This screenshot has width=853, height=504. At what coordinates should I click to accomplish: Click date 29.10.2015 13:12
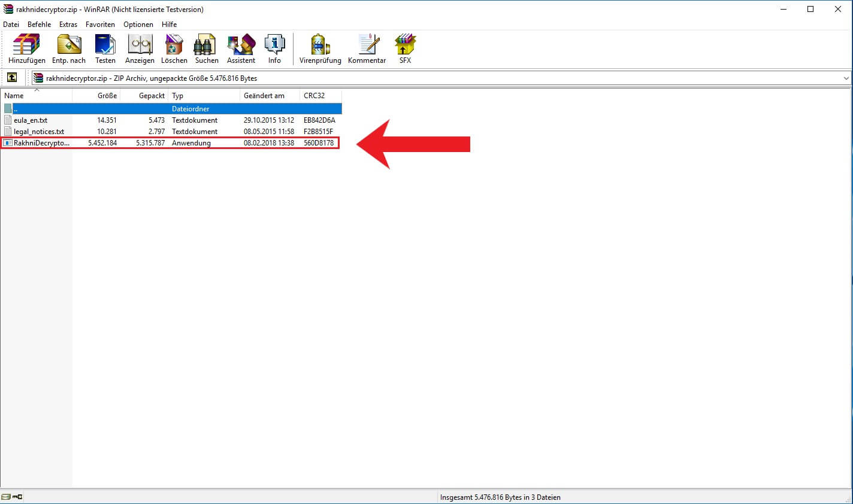[269, 120]
